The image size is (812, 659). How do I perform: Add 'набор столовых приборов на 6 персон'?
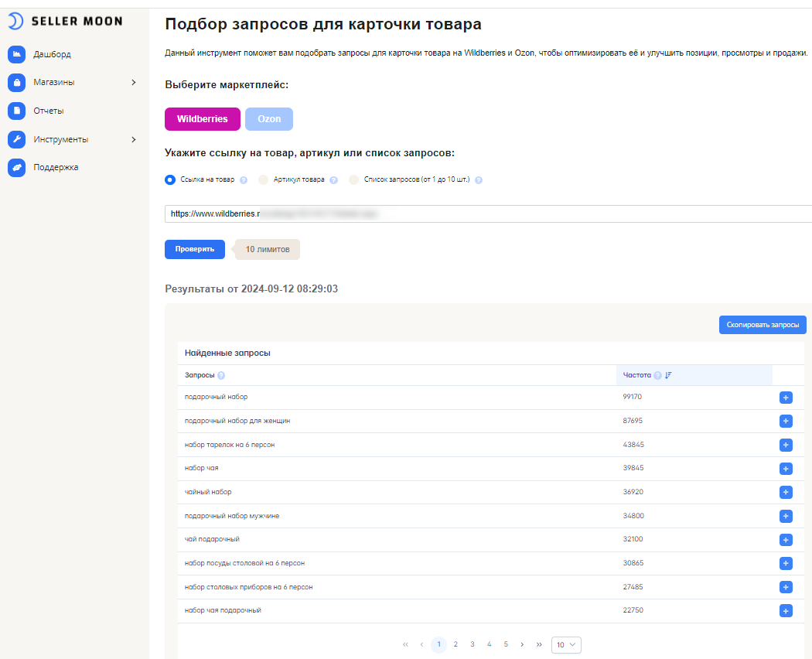(x=786, y=587)
